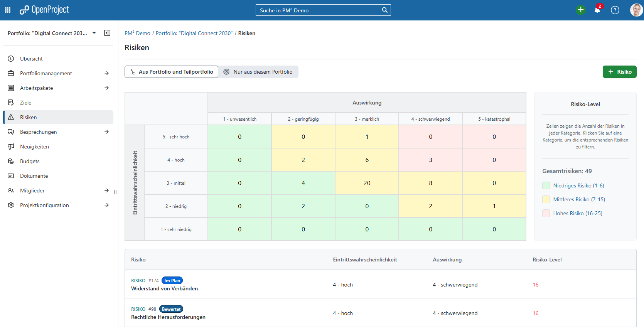Open the notifications bell
This screenshot has width=644, height=327.
tap(597, 10)
